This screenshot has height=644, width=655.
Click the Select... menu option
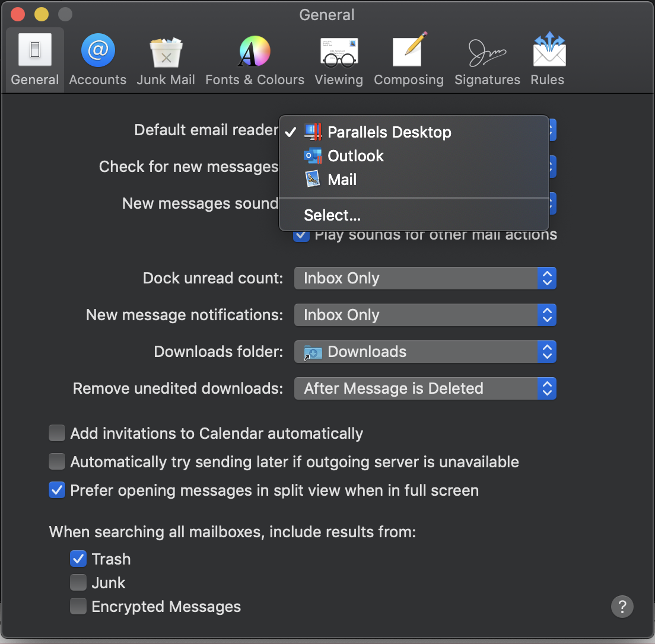(x=332, y=215)
